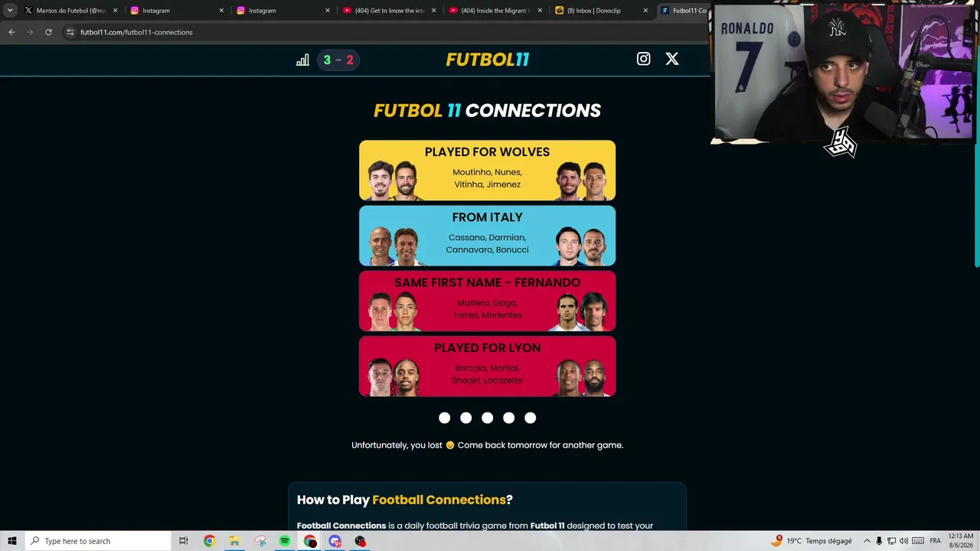The width and height of the screenshot is (980, 551).
Task: Click 'Moutinho, Nunes, Vitinha, Jimenez' player names
Action: click(x=487, y=178)
